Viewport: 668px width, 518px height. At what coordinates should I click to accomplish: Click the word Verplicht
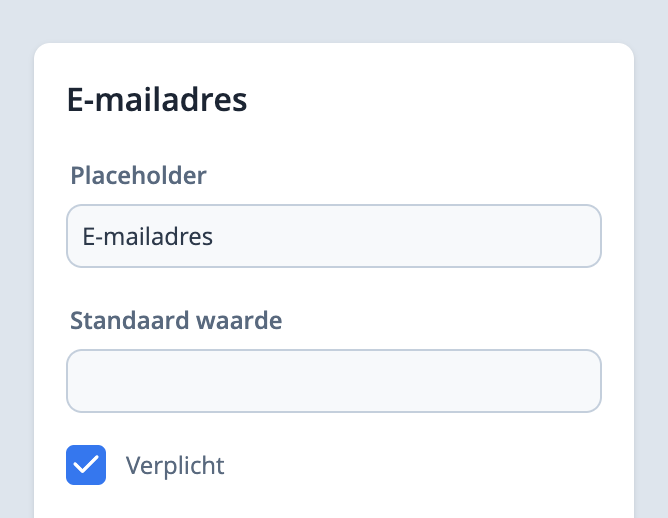(175, 465)
